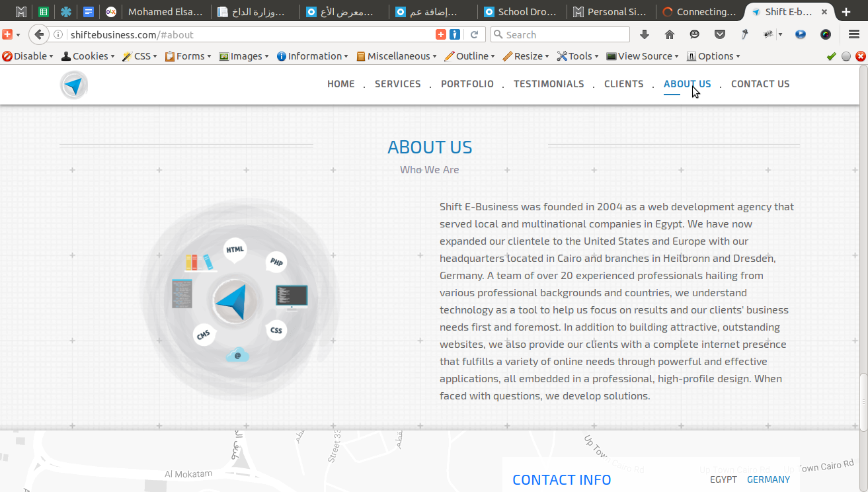
Task: Click the orange plus icon in address bar
Action: click(441, 34)
